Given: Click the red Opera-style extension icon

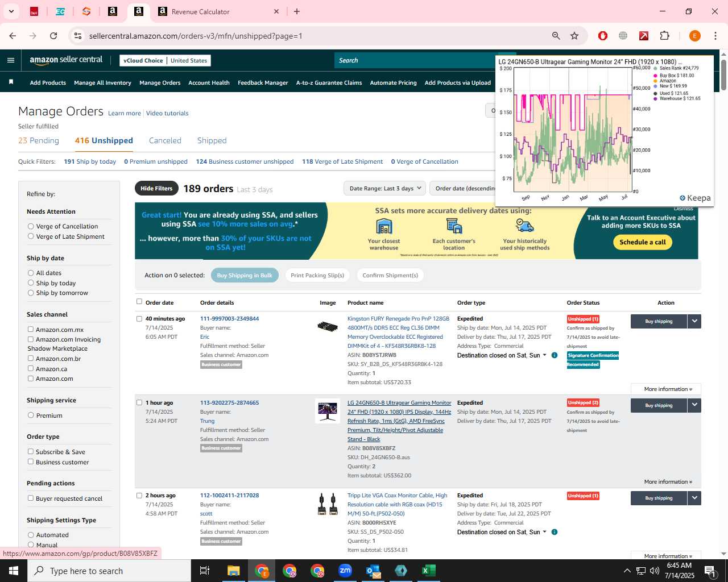Looking at the screenshot, I should point(603,36).
